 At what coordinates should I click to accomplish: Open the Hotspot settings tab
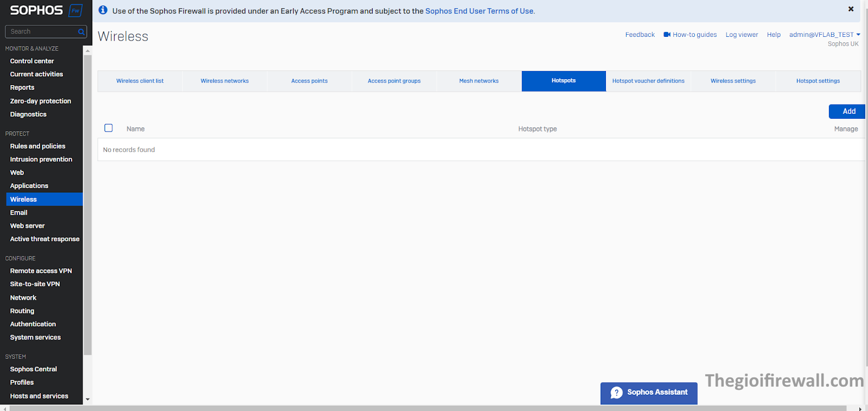click(818, 81)
